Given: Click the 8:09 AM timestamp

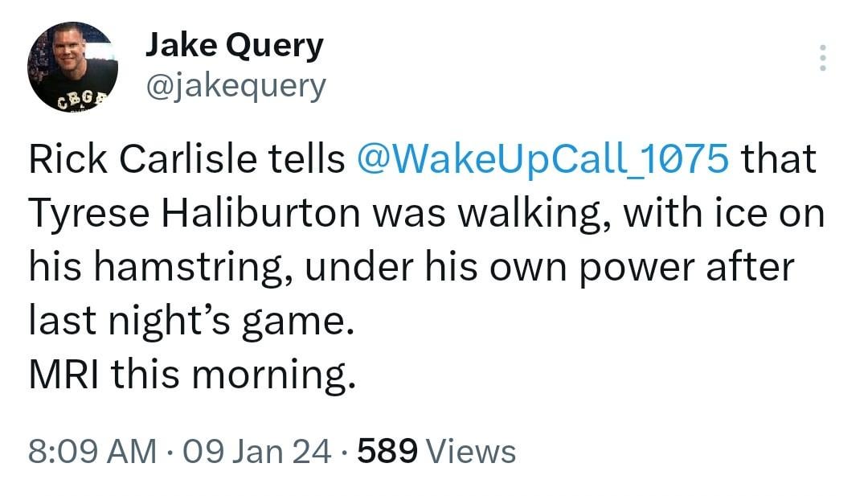Looking at the screenshot, I should tap(92, 450).
